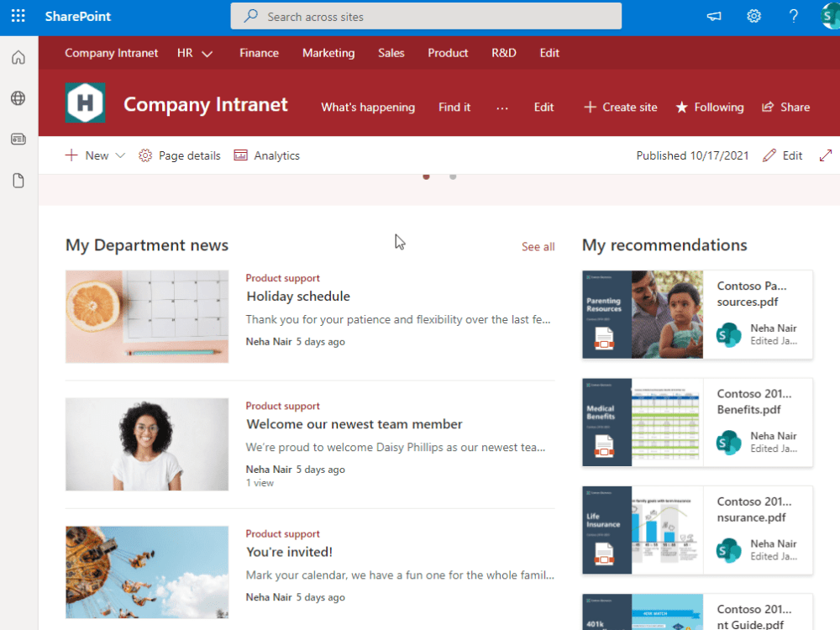The height and width of the screenshot is (630, 840).
Task: Open Medical Benefits PDF thumbnail
Action: [643, 423]
